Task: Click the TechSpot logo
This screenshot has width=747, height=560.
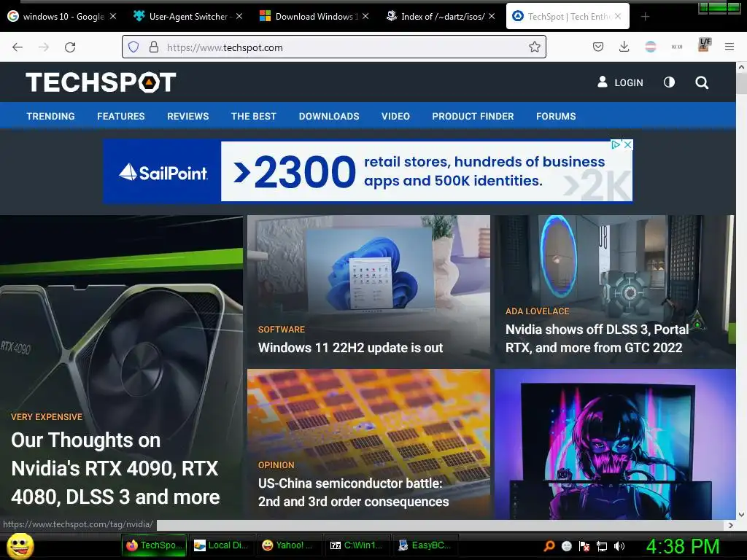Action: (x=101, y=82)
